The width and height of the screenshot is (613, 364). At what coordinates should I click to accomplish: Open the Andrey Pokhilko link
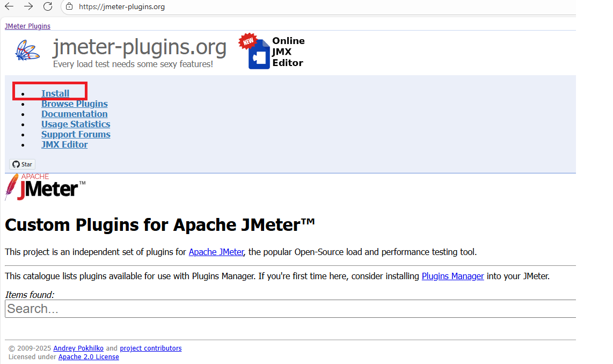tap(78, 348)
